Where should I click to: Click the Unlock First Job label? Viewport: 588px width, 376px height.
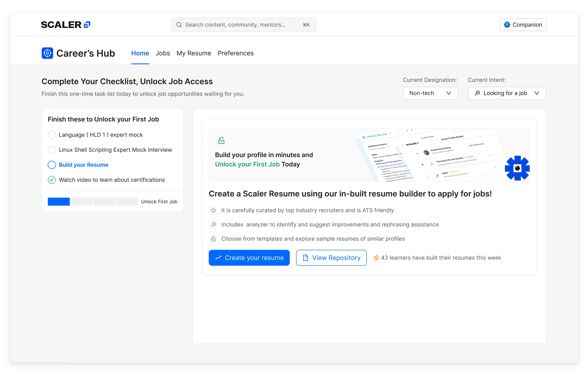pos(159,201)
